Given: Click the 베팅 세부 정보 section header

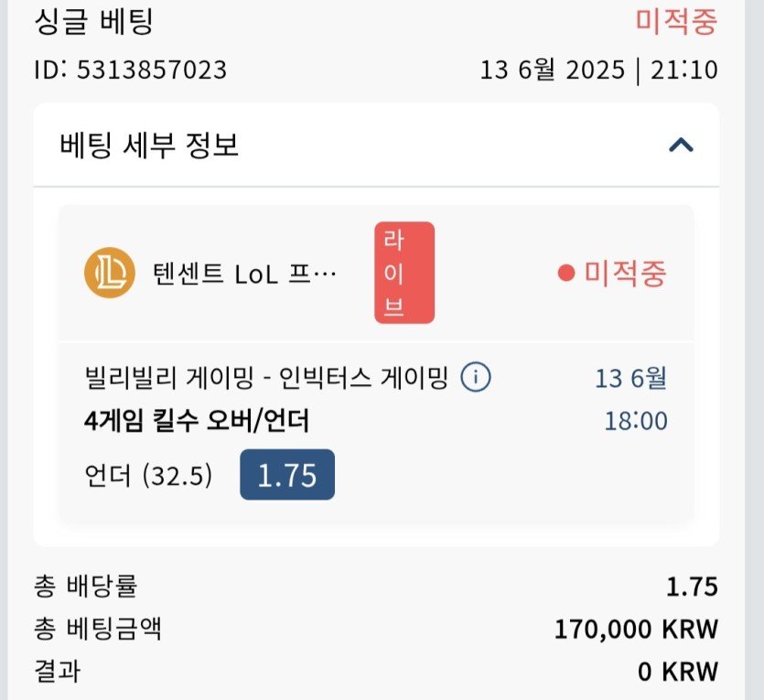Looking at the screenshot, I should (149, 145).
